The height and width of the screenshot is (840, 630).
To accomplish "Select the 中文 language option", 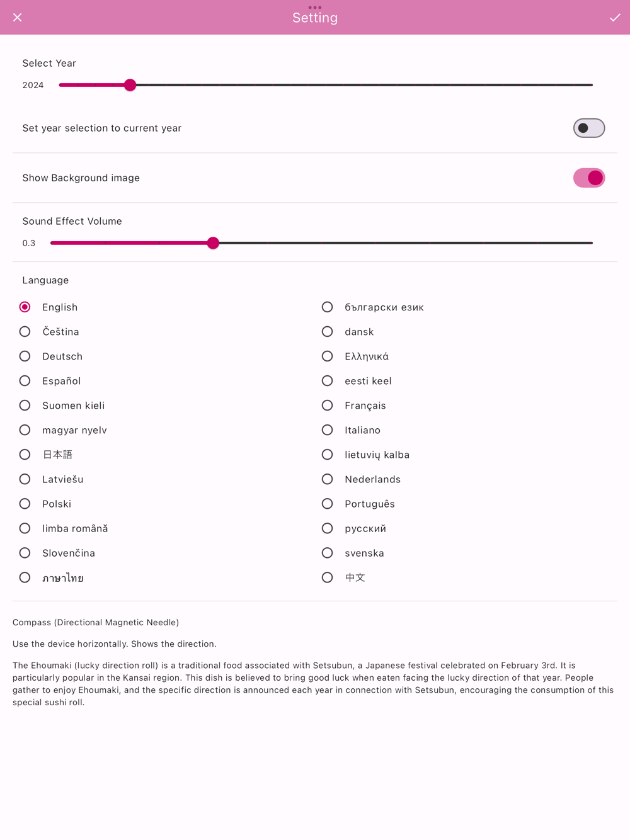I will [x=328, y=577].
